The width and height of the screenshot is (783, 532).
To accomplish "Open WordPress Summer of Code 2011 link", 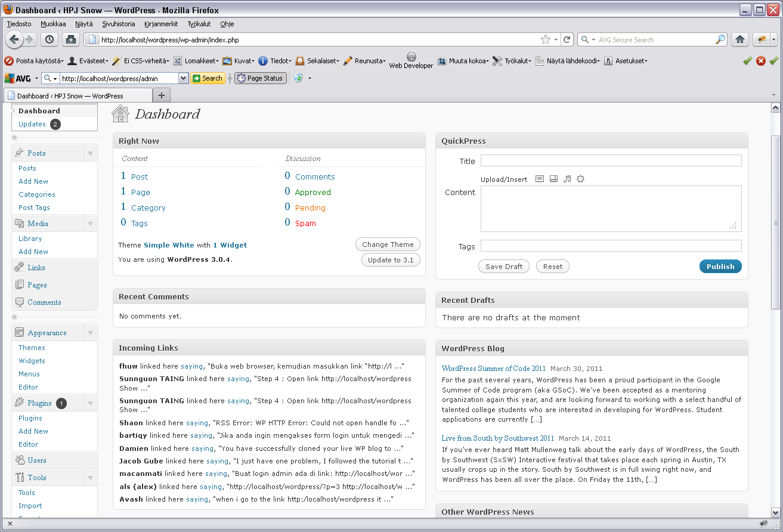I will point(494,369).
